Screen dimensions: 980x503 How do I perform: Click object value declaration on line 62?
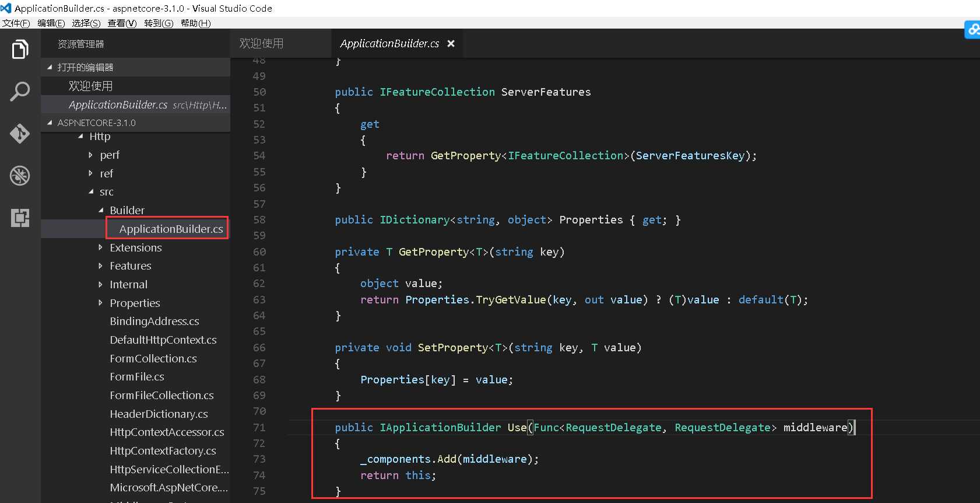point(401,284)
